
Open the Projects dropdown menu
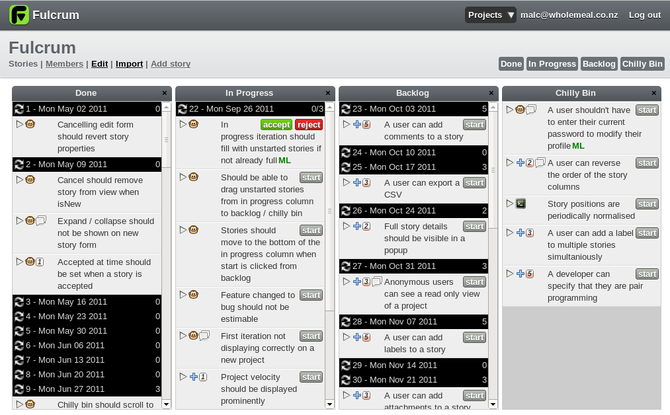coord(491,15)
